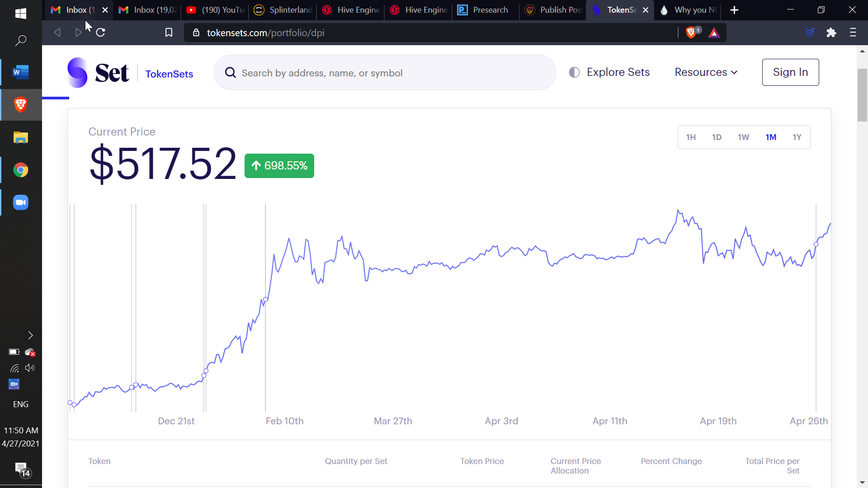
Task: Launch Google Chrome from the taskbar
Action: 21,170
